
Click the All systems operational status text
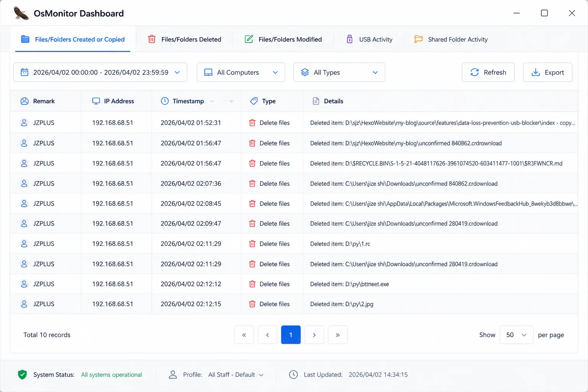point(111,375)
